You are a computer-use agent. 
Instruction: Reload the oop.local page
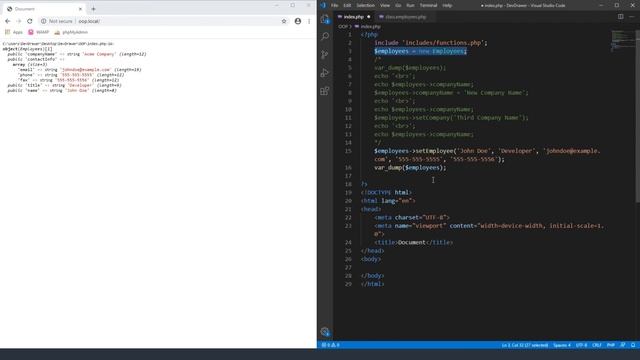30,21
